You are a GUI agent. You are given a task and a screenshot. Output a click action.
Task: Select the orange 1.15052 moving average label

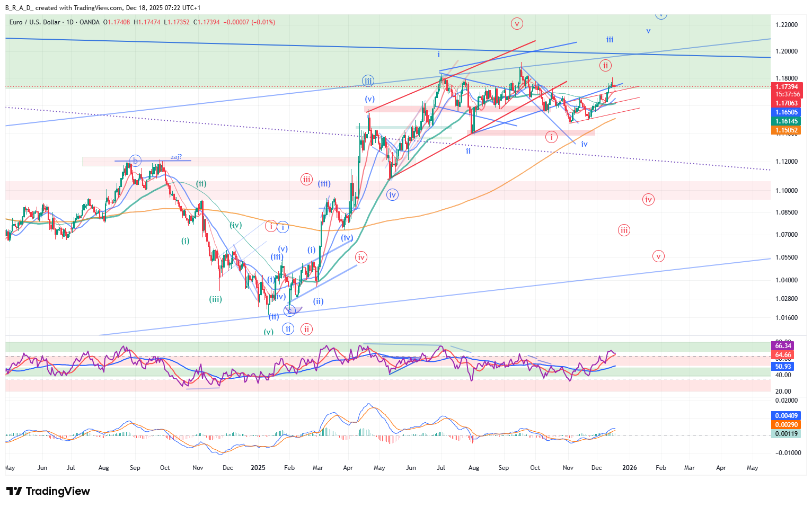(787, 130)
